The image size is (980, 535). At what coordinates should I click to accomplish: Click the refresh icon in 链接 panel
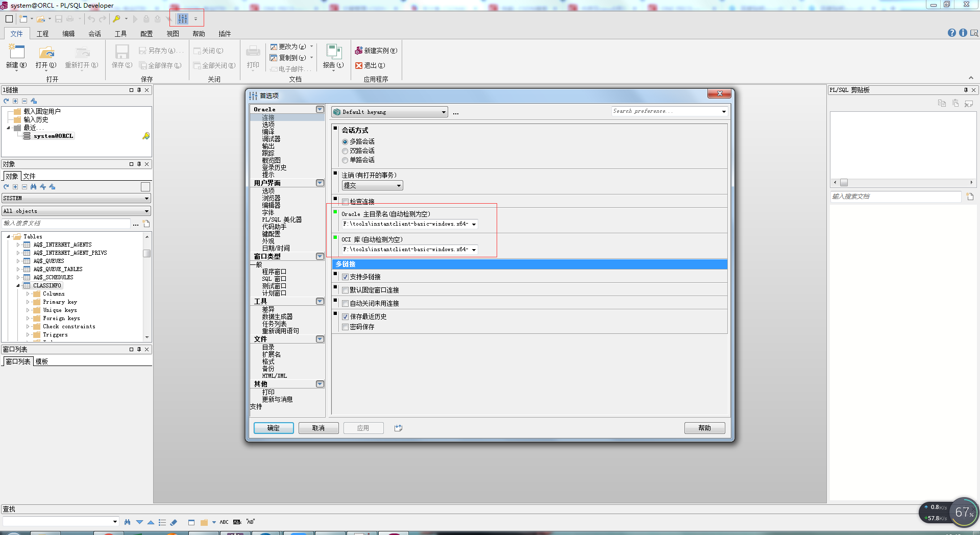pyautogui.click(x=6, y=101)
